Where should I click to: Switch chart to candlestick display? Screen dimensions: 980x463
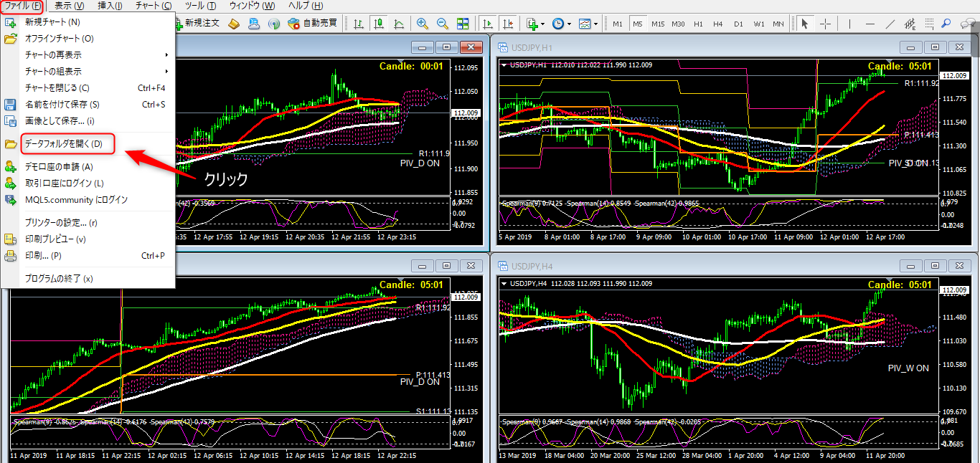tap(378, 24)
